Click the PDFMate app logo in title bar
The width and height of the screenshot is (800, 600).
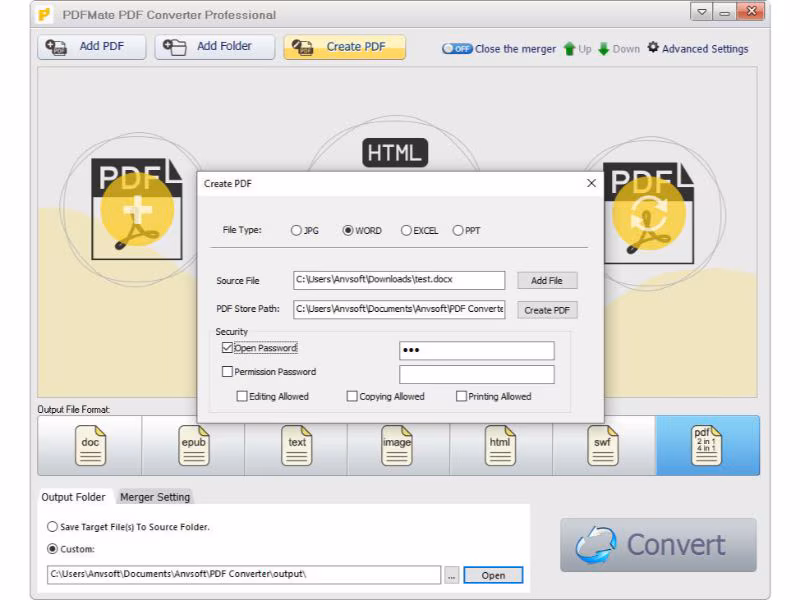click(x=44, y=14)
